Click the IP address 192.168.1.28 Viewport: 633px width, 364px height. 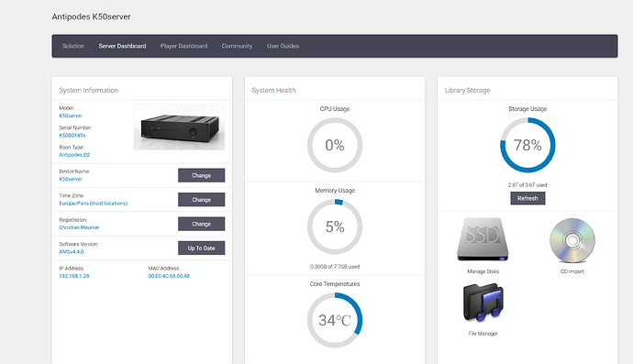pyautogui.click(x=74, y=276)
